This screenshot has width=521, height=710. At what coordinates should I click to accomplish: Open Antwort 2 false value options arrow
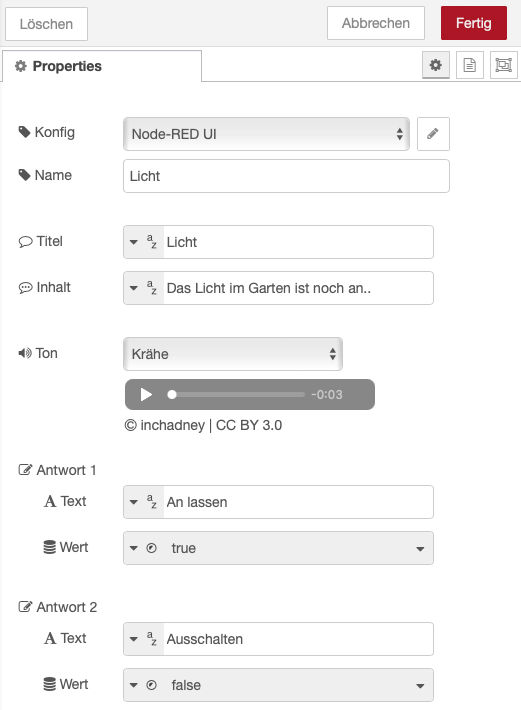coord(420,686)
